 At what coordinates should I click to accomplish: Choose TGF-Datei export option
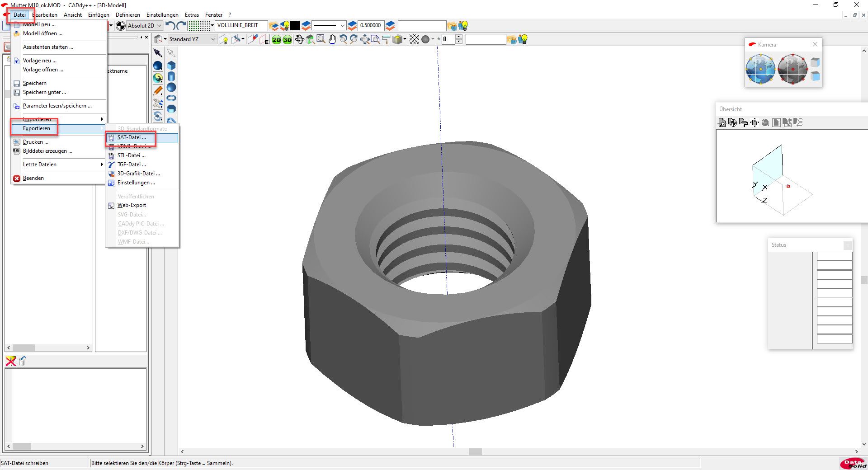pos(142,164)
